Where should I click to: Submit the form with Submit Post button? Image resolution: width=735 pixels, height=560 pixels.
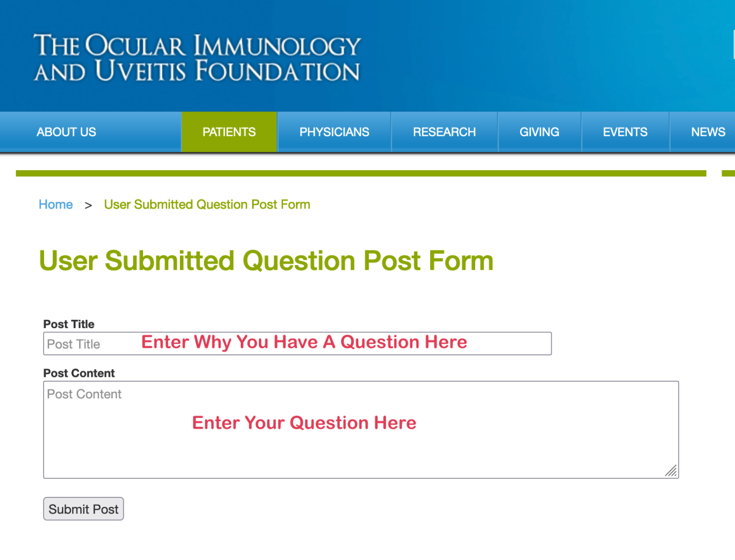click(x=84, y=509)
